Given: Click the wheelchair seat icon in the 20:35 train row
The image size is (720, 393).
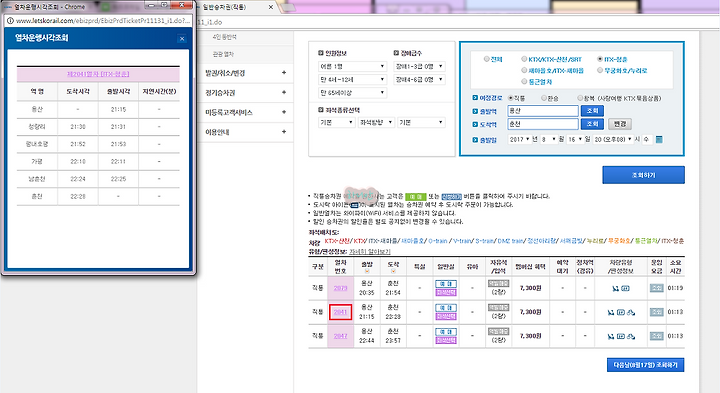Looking at the screenshot, I should click(615, 288).
